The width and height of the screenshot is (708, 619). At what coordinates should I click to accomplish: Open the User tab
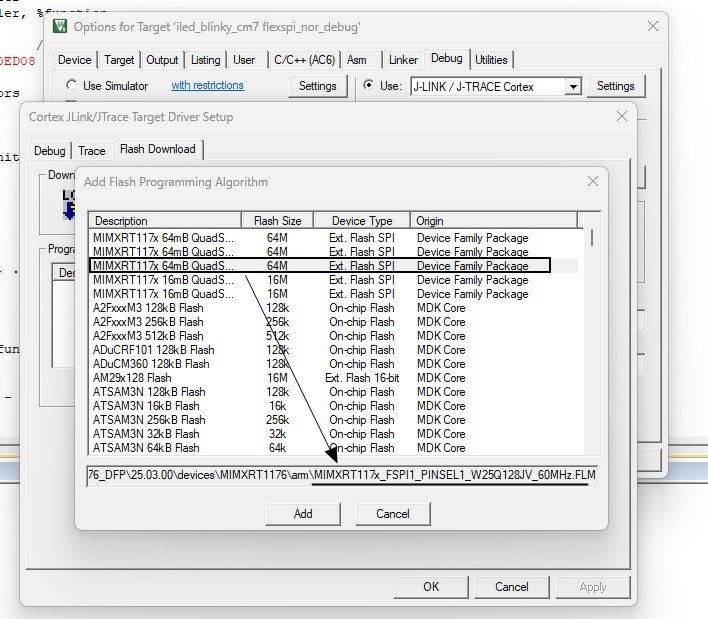(x=244, y=60)
